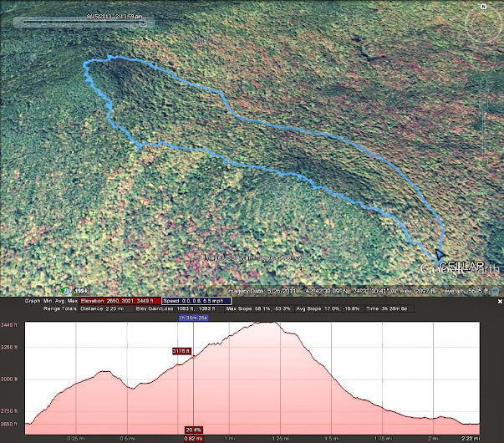This screenshot has width=504, height=443.
Task: Click the 1994 historical imagery year label
Action: [x=81, y=291]
